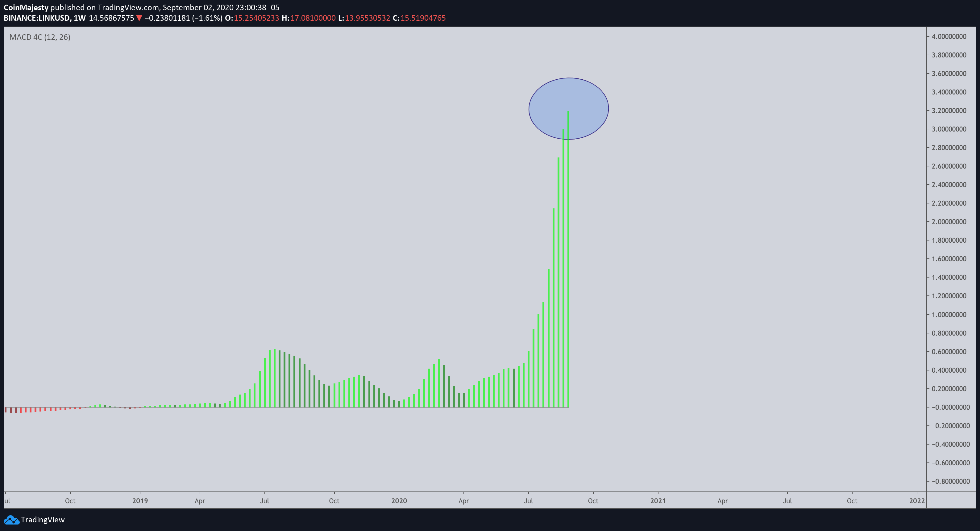Click the high value 17.08100000
Viewport: 980px width, 531px height.
(x=313, y=18)
